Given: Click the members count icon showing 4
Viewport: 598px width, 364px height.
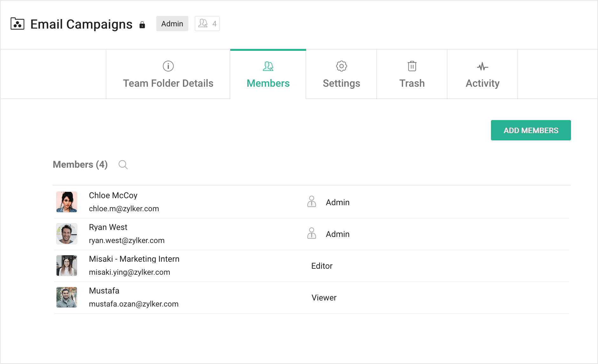Looking at the screenshot, I should coord(207,24).
